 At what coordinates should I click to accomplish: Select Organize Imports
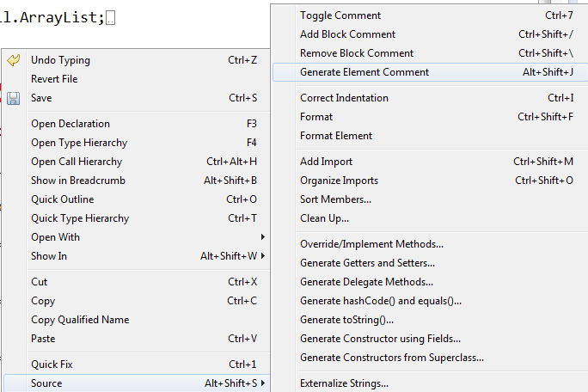[339, 181]
